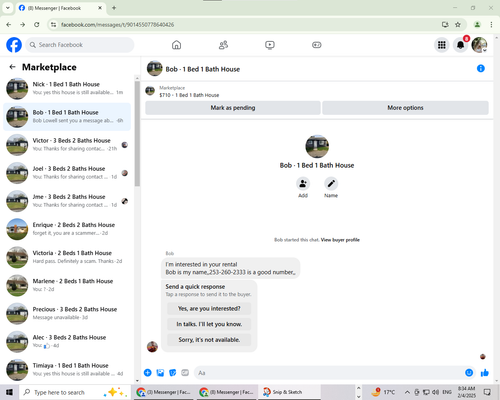Image resolution: width=500 pixels, height=400 pixels.
Task: Click the site information icon in address bar
Action: 53,24
